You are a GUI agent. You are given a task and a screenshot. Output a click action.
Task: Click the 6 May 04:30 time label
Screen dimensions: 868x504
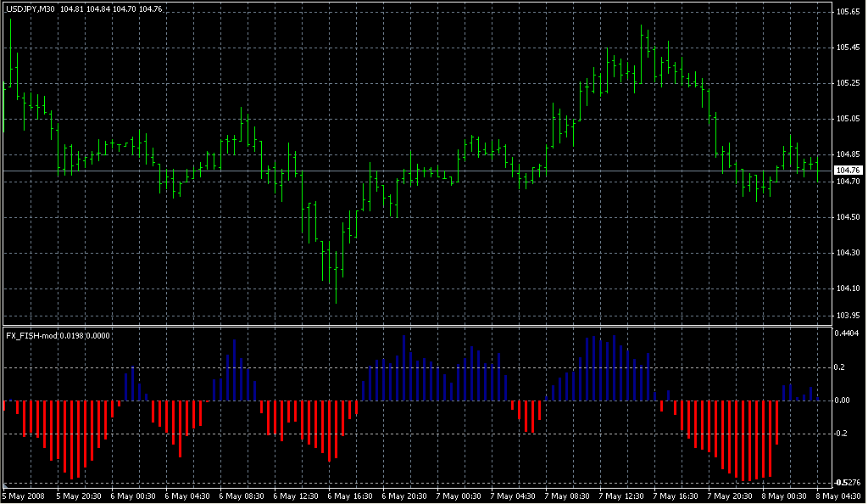(187, 496)
